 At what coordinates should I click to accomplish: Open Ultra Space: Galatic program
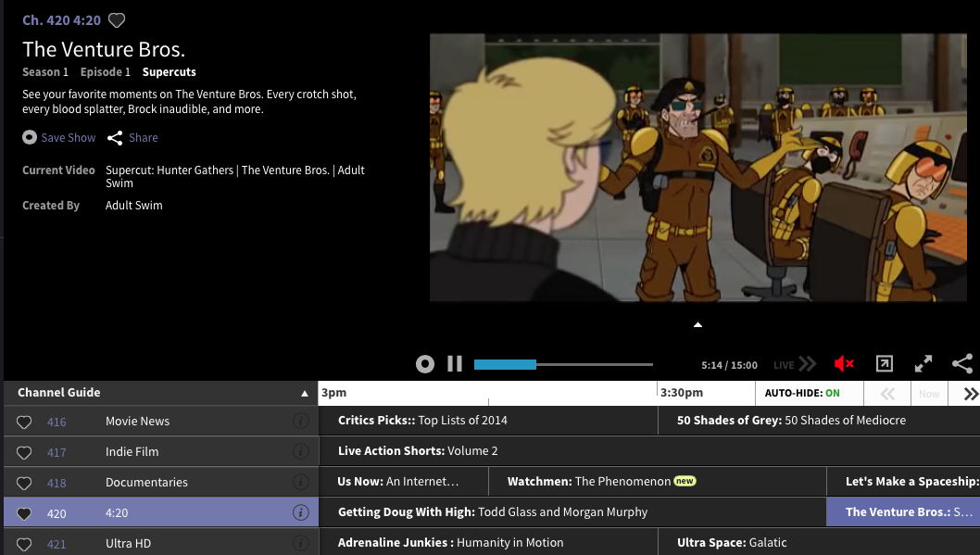tap(820, 543)
